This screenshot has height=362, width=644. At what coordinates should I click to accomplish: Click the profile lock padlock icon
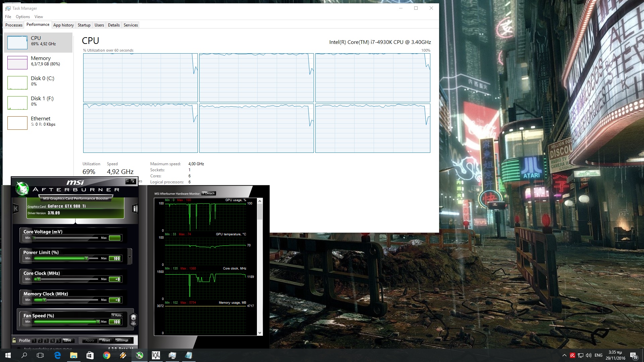coord(14,340)
